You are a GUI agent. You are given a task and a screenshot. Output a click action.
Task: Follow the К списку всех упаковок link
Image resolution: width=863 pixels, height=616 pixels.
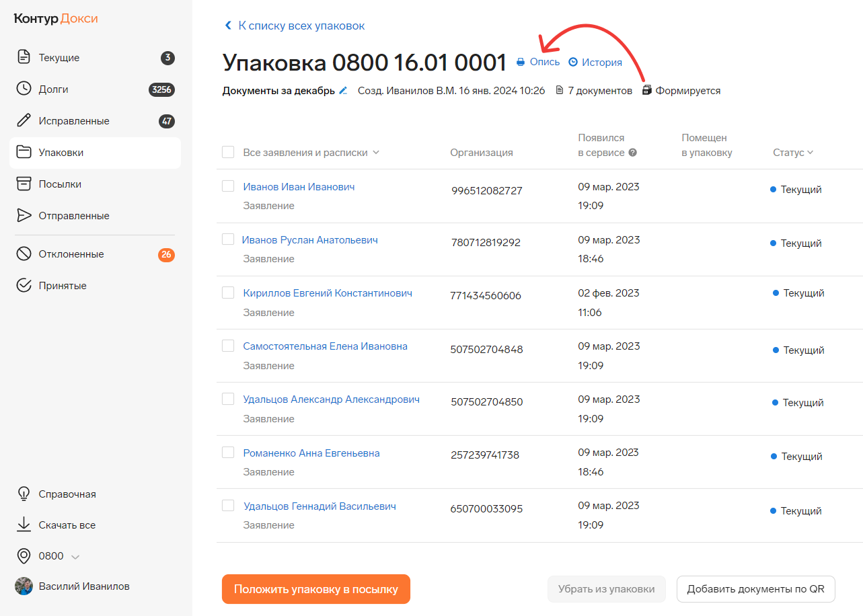click(x=301, y=26)
